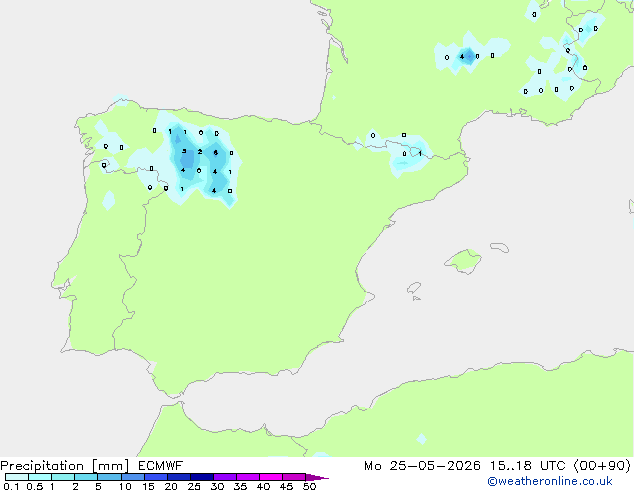Click the weatheronline.co.uk copyright link
Screen dimensions: 634x490
pyautogui.click(x=550, y=481)
